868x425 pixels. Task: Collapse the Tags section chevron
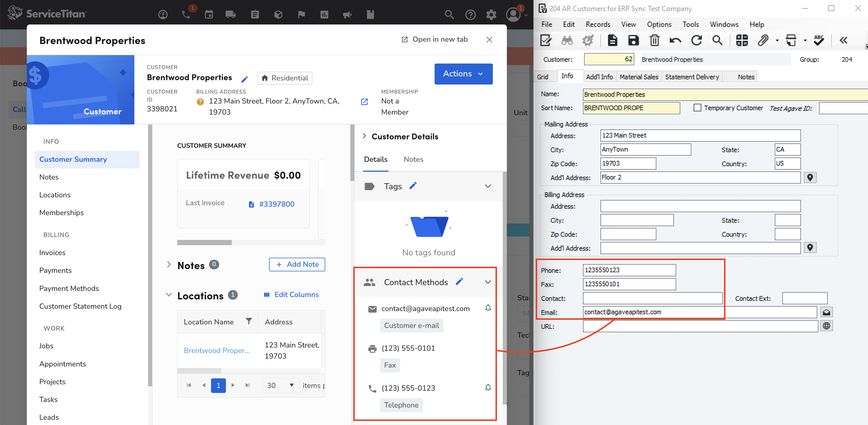tap(488, 186)
